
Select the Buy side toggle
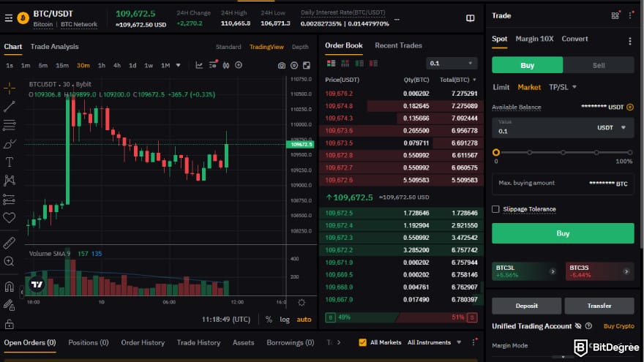(528, 65)
